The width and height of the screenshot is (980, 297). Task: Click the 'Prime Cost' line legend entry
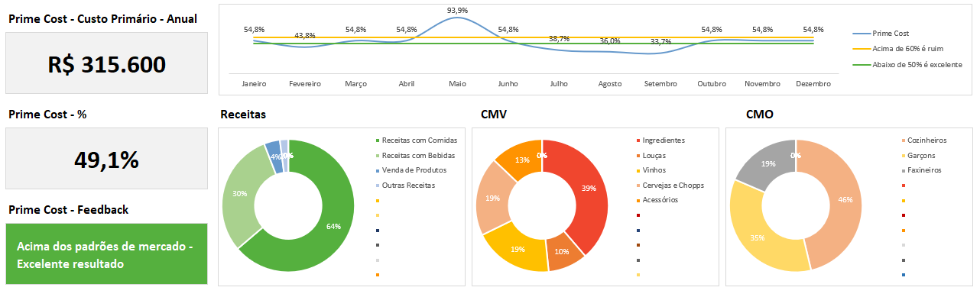pos(881,34)
